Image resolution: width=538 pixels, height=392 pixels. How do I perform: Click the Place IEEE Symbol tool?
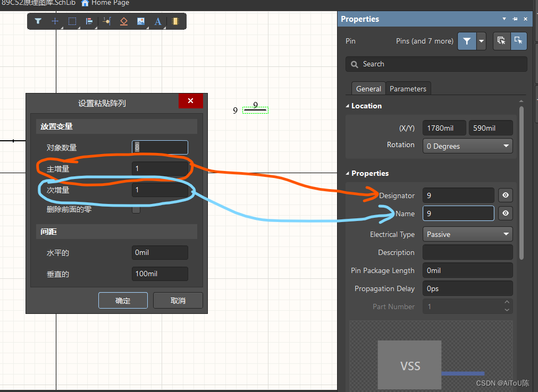124,21
